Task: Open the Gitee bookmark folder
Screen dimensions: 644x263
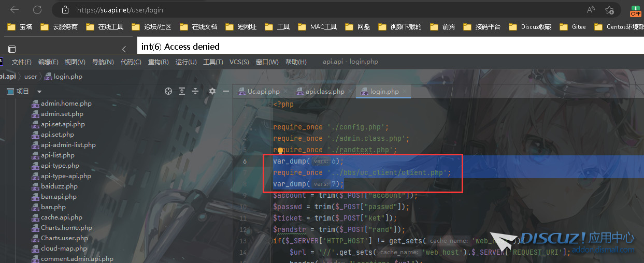Action: 573,27
